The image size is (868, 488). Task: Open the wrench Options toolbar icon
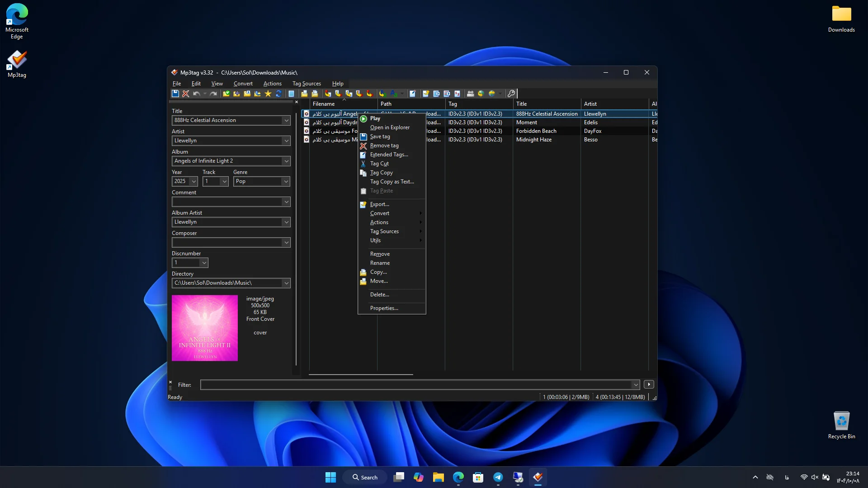[x=511, y=94]
